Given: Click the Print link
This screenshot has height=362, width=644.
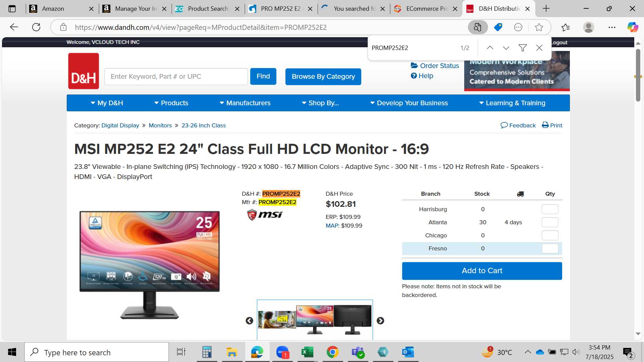Looking at the screenshot, I should (x=552, y=125).
